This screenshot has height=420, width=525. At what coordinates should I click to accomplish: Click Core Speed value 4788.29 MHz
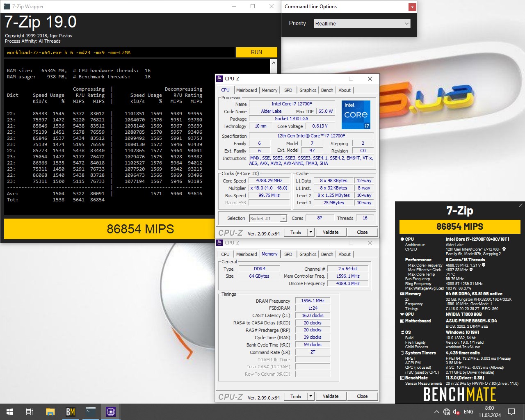[269, 180]
